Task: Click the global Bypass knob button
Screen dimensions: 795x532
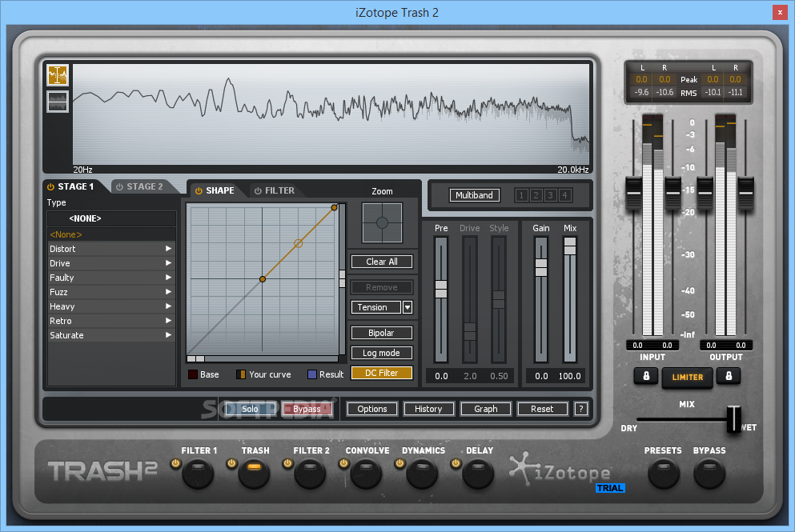Action: pyautogui.click(x=709, y=474)
